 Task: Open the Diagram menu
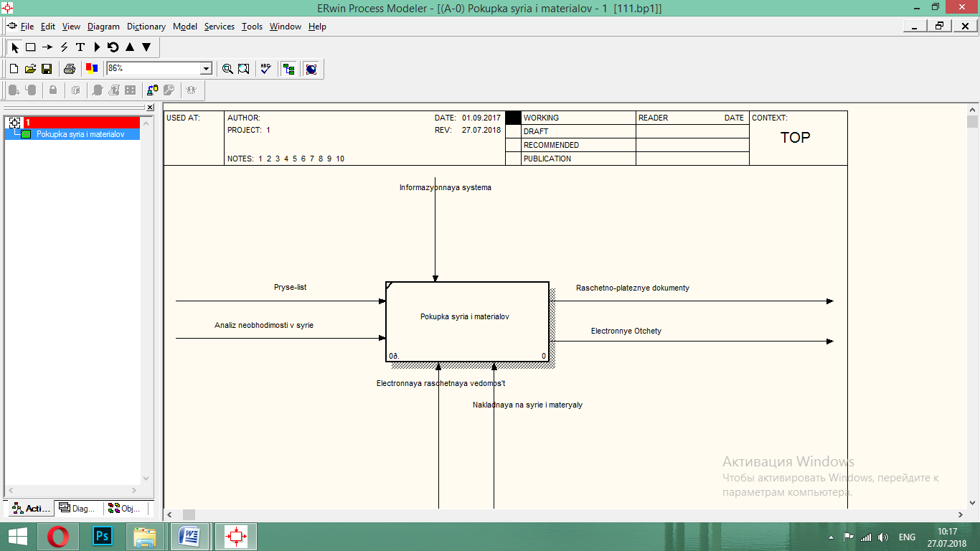(x=103, y=27)
